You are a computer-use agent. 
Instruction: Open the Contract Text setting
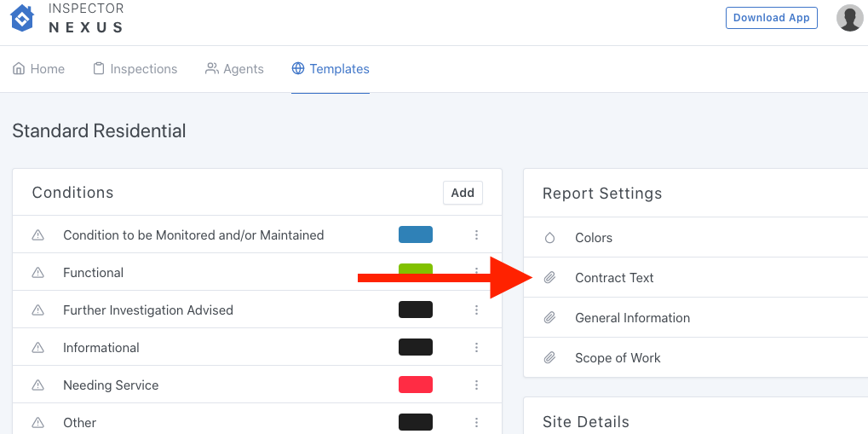[x=614, y=278]
